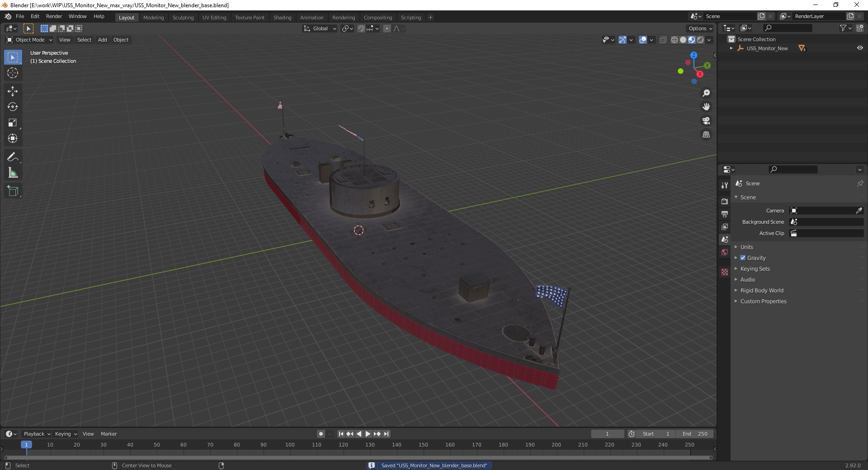Image resolution: width=868 pixels, height=470 pixels.
Task: Open the Output properties tab
Action: coord(725,214)
